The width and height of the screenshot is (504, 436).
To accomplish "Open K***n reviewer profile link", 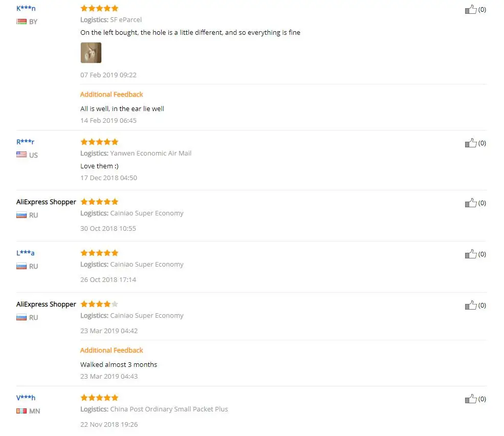I will [x=26, y=8].
